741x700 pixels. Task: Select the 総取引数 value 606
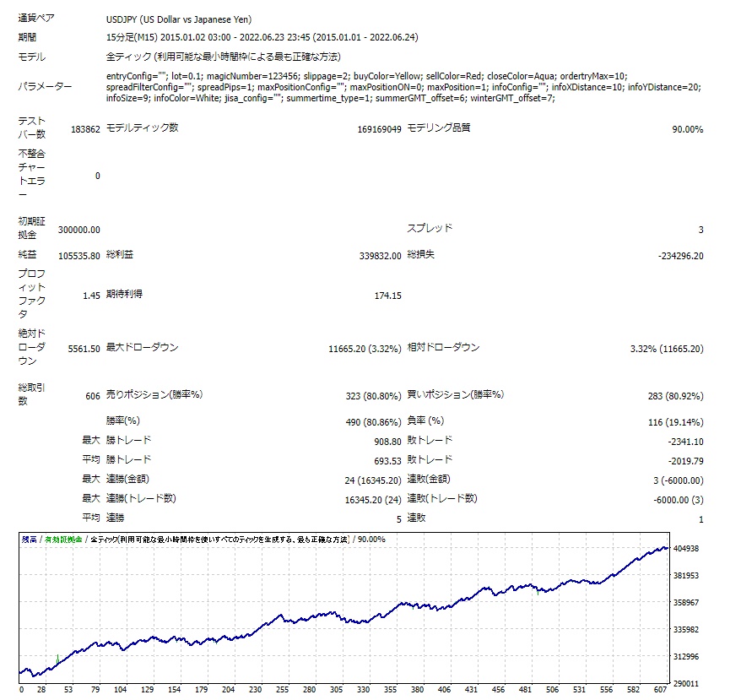92,396
